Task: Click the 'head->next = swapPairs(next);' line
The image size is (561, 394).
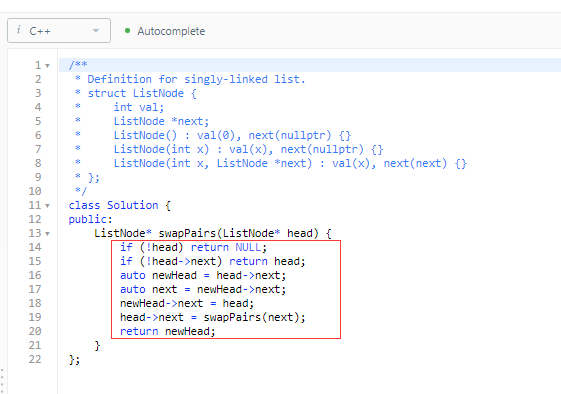Action: pyautogui.click(x=213, y=317)
